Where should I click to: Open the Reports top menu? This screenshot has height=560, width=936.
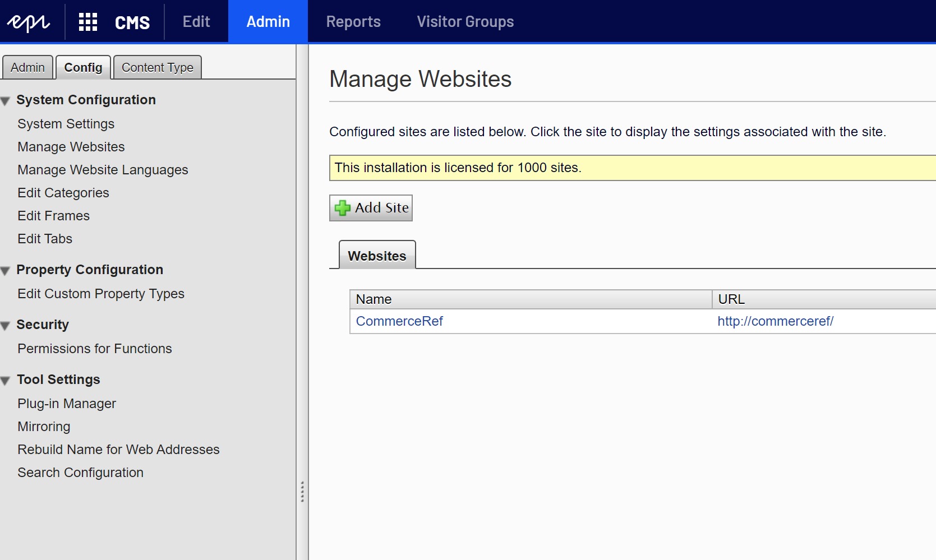point(353,22)
